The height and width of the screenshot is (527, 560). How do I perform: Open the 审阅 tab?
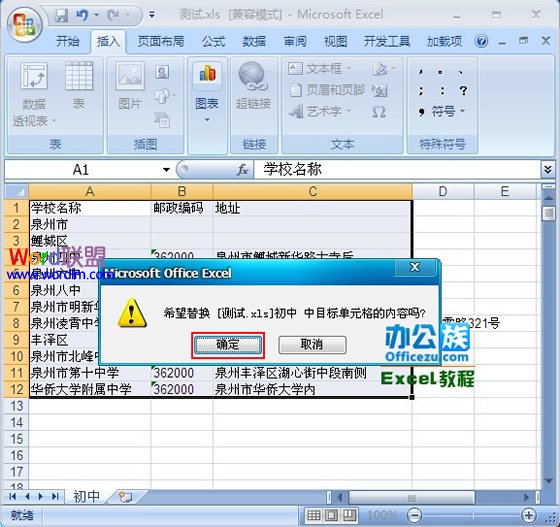pyautogui.click(x=295, y=42)
